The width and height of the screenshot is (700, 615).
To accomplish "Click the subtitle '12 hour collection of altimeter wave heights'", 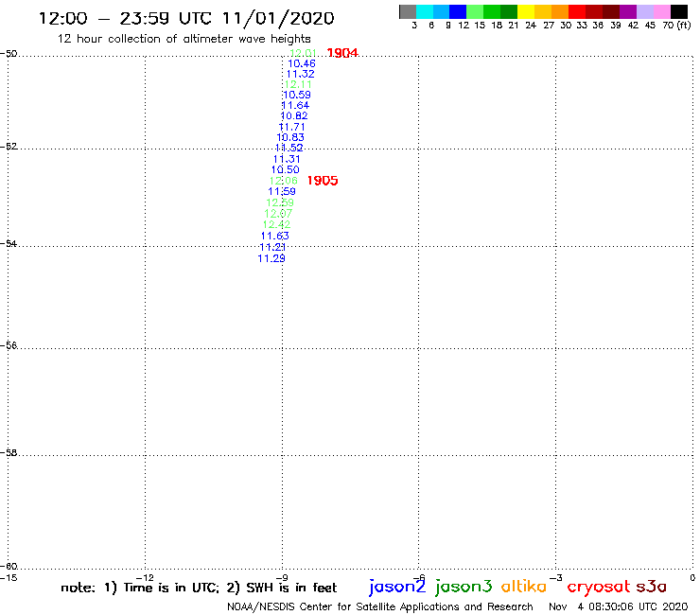I will [x=184, y=39].
